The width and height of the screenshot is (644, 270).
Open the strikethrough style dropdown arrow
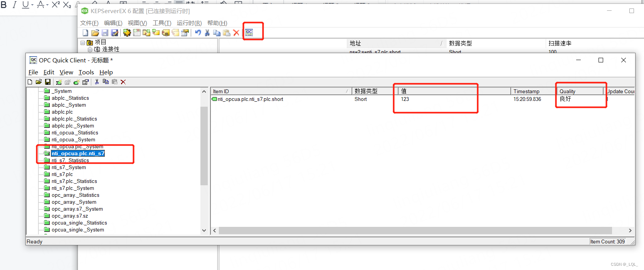click(47, 5)
